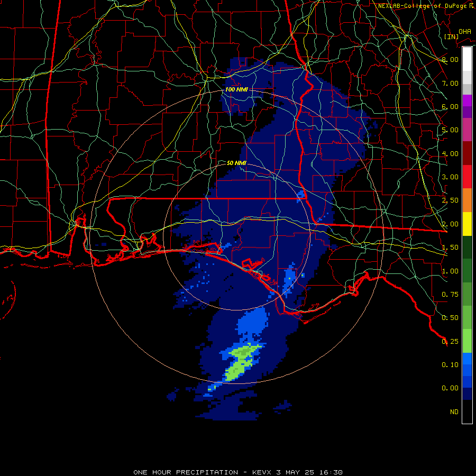Click the 2.00 legend value
476x476 pixels.
[450, 224]
